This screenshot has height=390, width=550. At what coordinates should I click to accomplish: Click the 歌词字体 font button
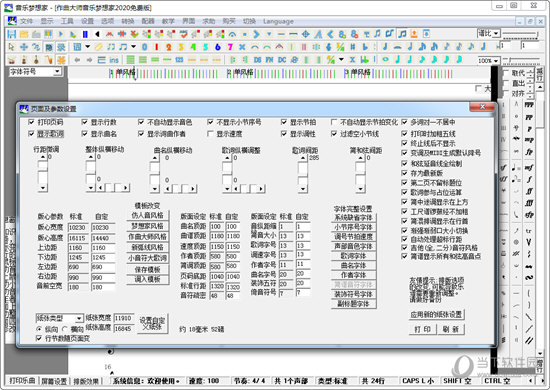click(x=354, y=256)
